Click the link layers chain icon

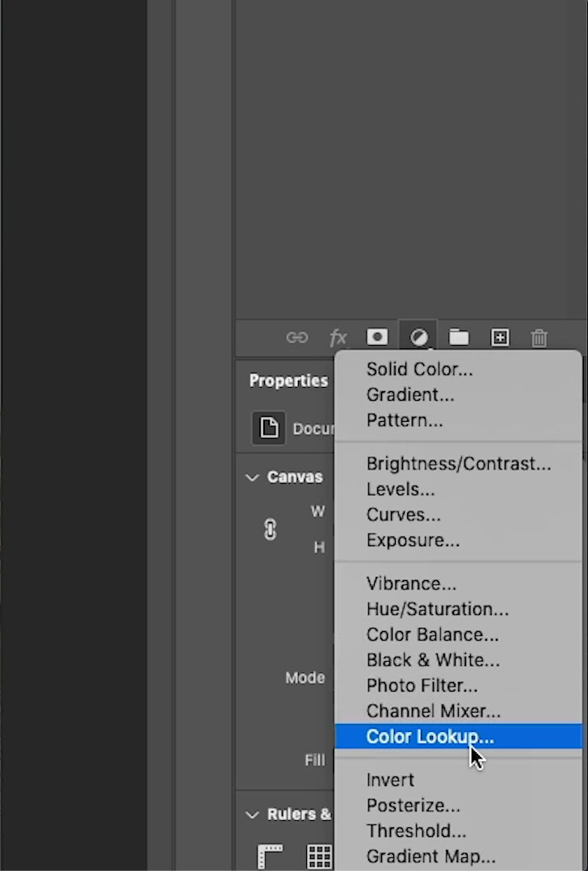pyautogui.click(x=297, y=338)
